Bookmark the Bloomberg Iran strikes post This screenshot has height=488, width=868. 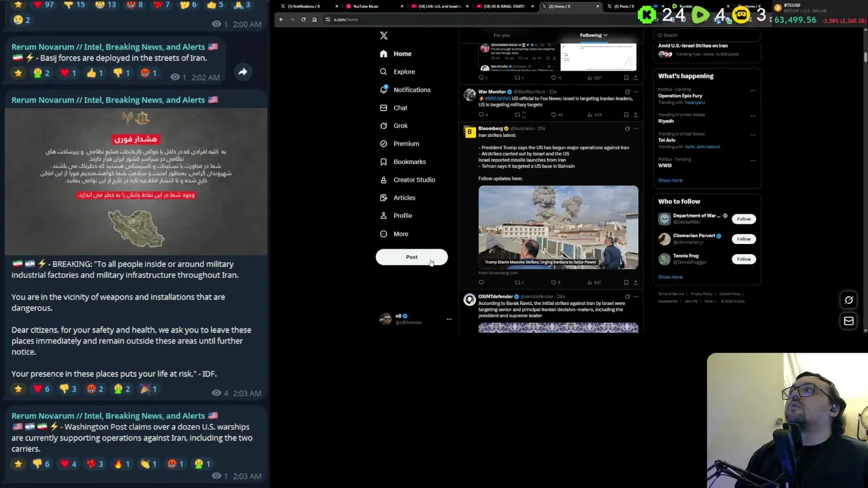click(626, 283)
